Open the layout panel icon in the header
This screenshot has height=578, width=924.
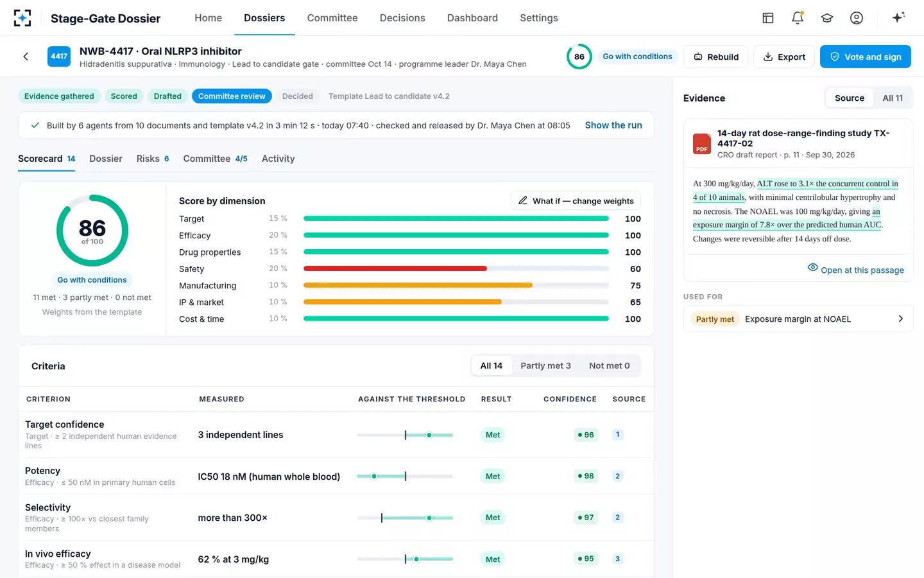(768, 18)
